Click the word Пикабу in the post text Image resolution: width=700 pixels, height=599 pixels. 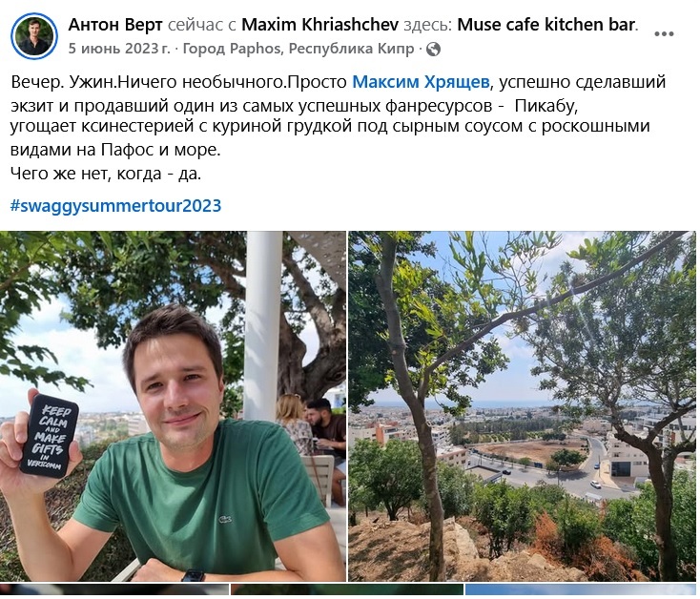tap(546, 106)
